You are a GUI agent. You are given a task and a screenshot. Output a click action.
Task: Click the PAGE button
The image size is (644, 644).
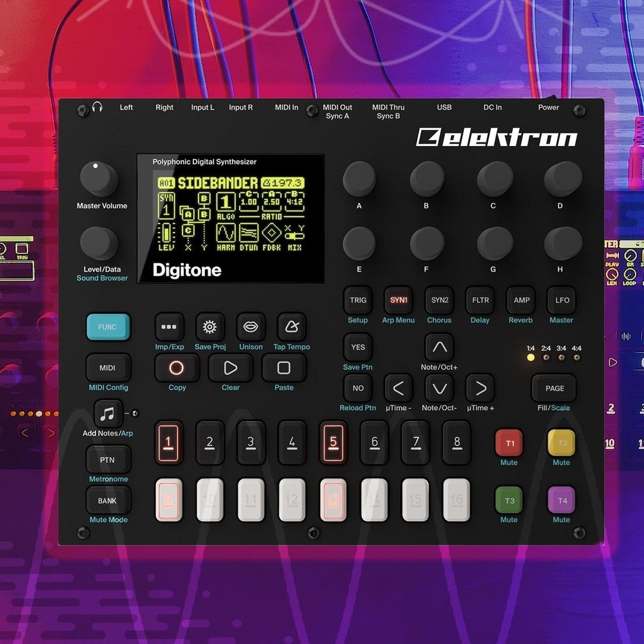554,388
